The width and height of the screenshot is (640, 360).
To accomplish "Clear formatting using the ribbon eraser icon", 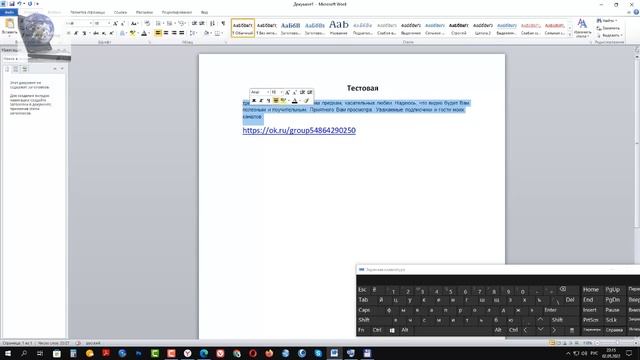I will (147, 24).
